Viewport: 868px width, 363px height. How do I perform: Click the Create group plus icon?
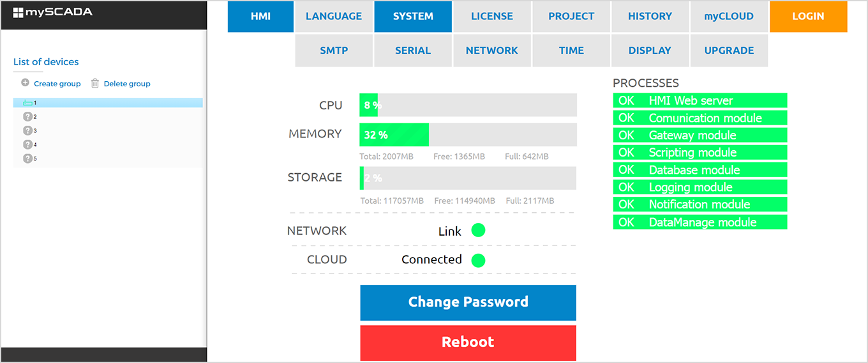click(x=26, y=83)
